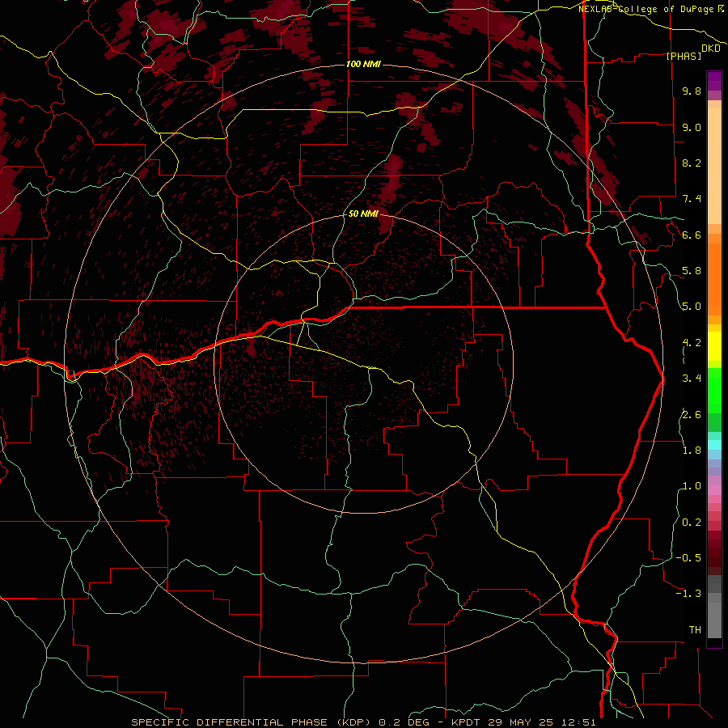Click the 7.4 legend value
728x728 pixels.
point(692,199)
